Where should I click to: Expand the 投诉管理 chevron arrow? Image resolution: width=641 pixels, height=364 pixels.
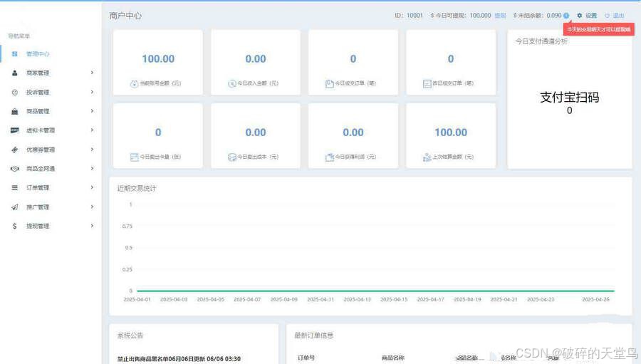(92, 92)
